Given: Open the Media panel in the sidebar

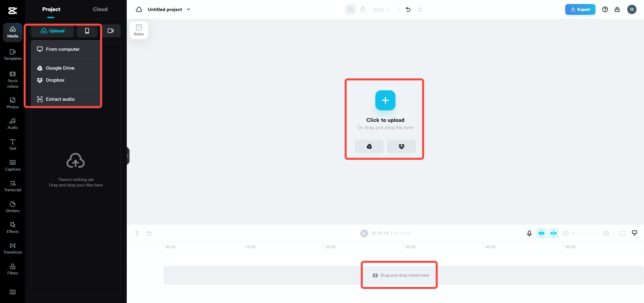Looking at the screenshot, I should pyautogui.click(x=12, y=32).
